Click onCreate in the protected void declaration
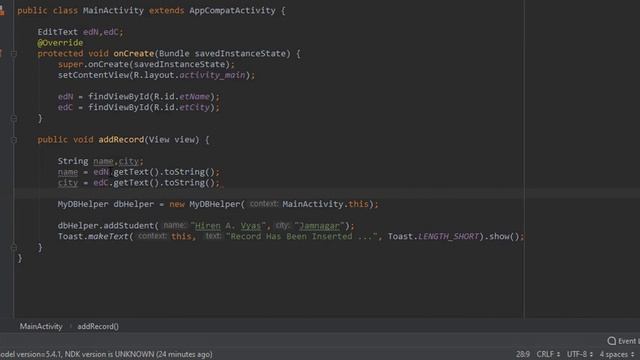 (x=133, y=53)
